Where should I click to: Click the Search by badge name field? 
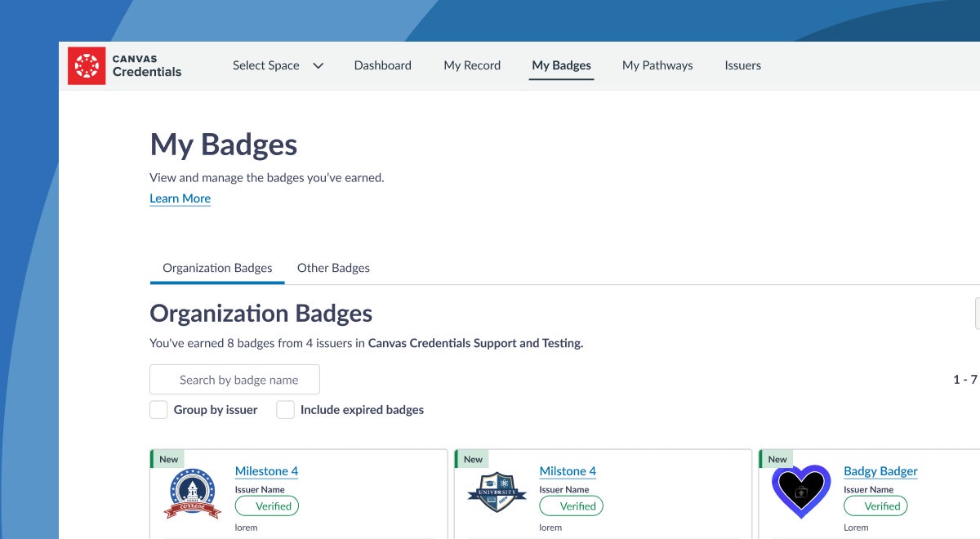(234, 380)
